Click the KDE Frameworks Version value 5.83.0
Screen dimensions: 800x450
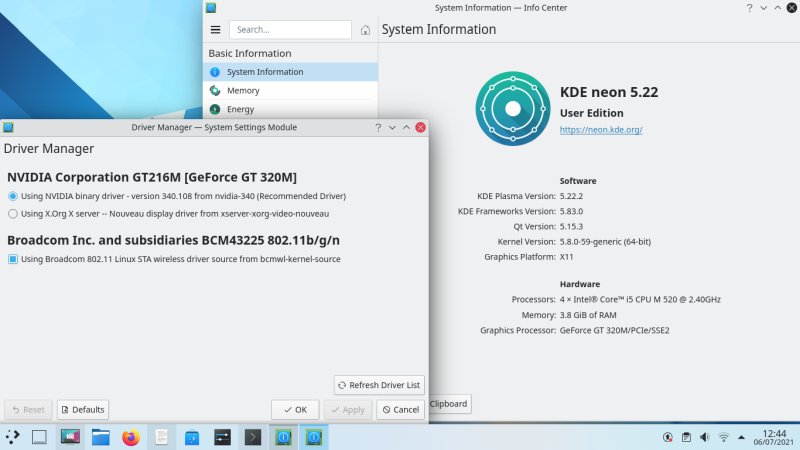(x=571, y=211)
